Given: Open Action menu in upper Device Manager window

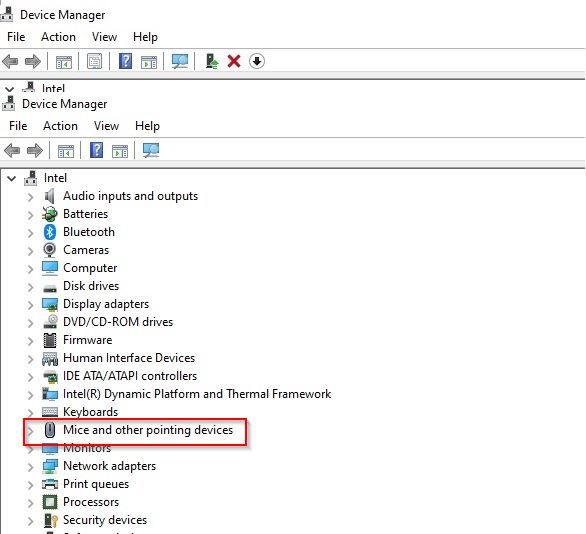Looking at the screenshot, I should [x=58, y=37].
